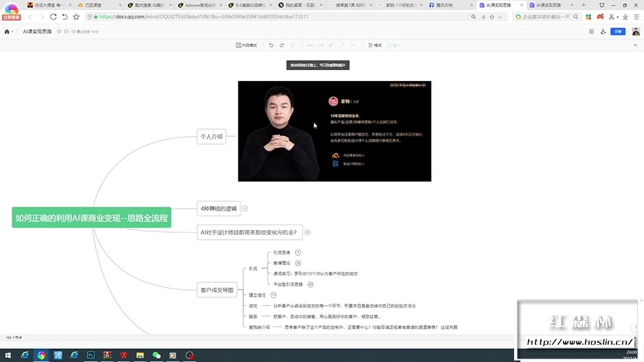Viewport: 644px width, 362px height.
Task: Click the browser restore/undo-close arrow icon
Action: [x=65, y=16]
